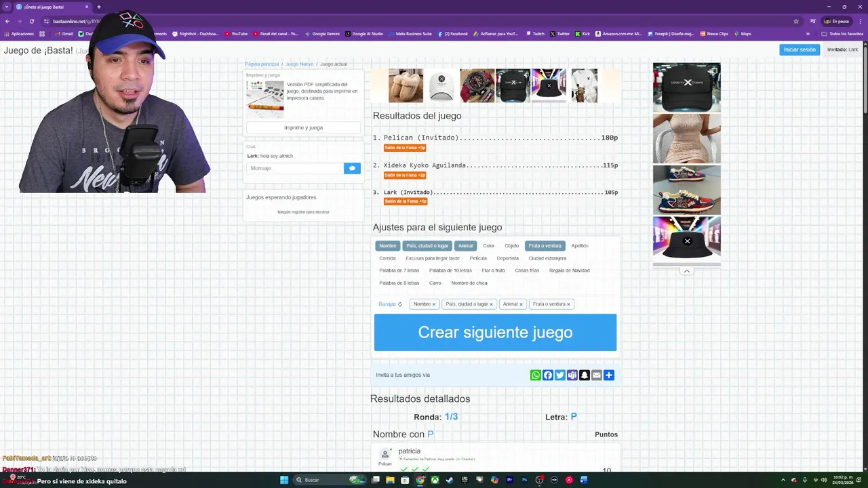This screenshot has height=488, width=868.
Task: Remove Animal tag with its x
Action: pos(521,304)
